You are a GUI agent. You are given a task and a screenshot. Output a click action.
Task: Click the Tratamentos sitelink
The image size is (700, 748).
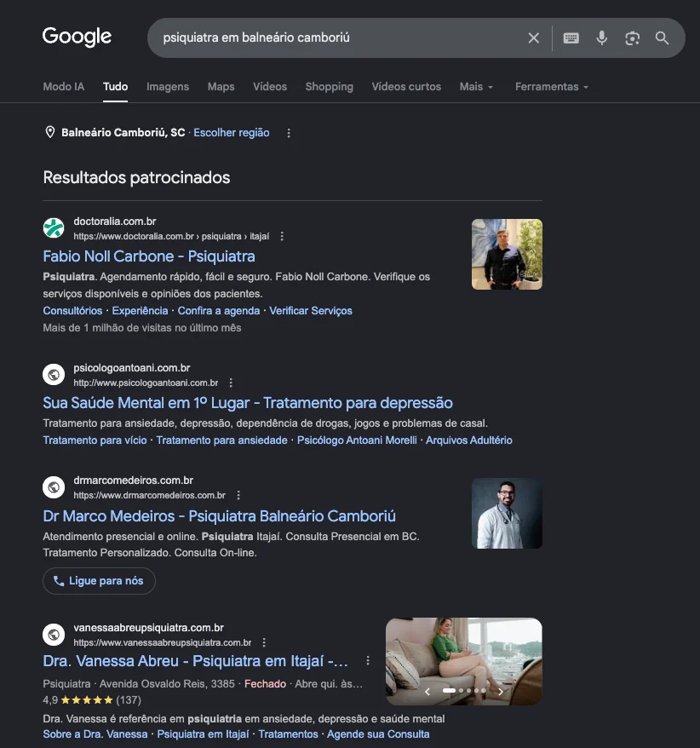pyautogui.click(x=288, y=734)
